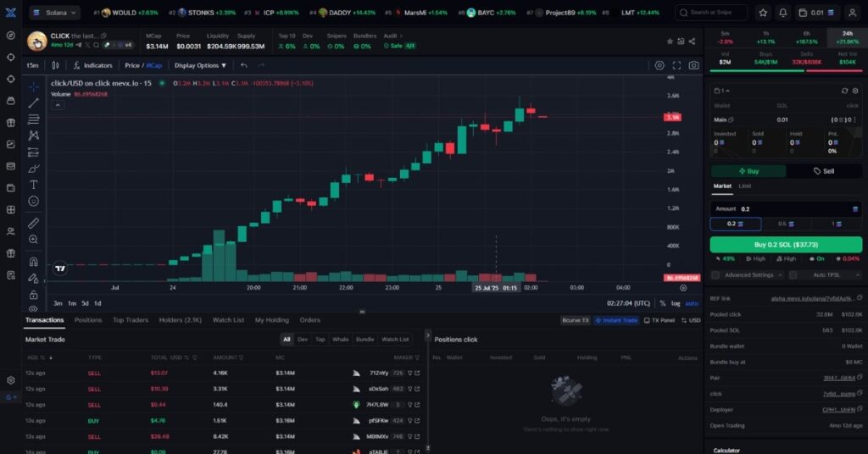Filter market trades by Whale
This screenshot has width=868, height=454.
[341, 340]
